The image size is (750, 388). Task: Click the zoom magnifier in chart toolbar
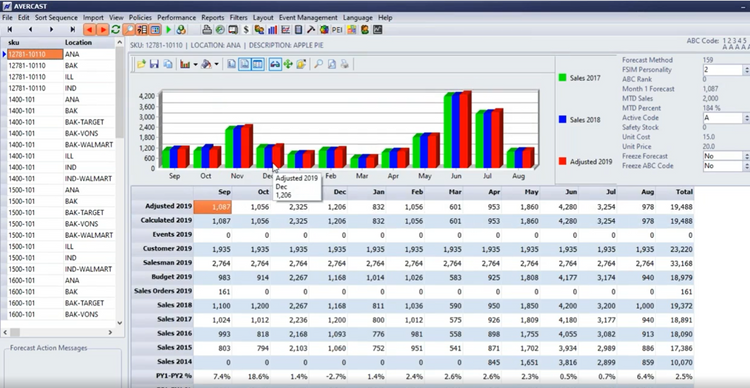pos(319,64)
